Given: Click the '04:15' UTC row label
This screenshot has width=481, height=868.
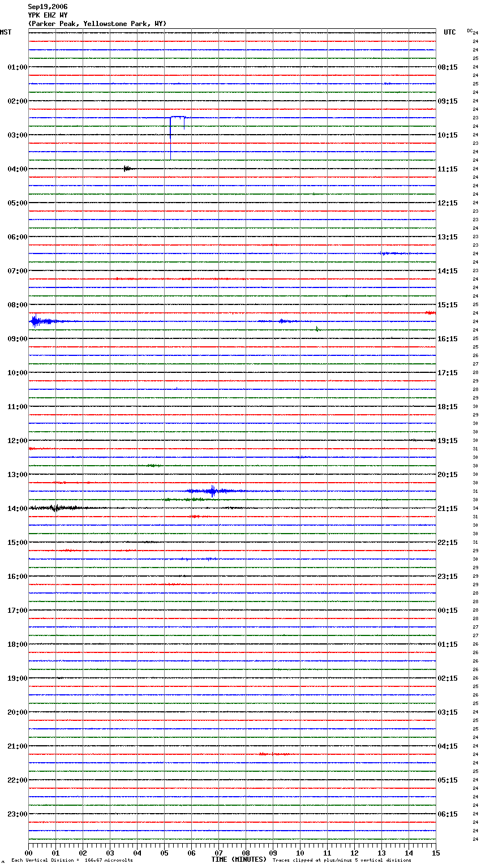Looking at the screenshot, I should click(x=448, y=746).
